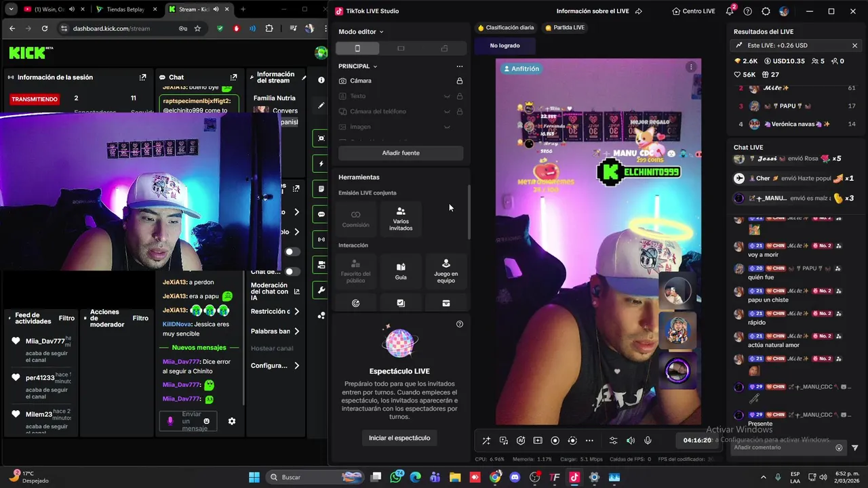Open emoji picker in comment box
The width and height of the screenshot is (868, 488).
tap(839, 447)
